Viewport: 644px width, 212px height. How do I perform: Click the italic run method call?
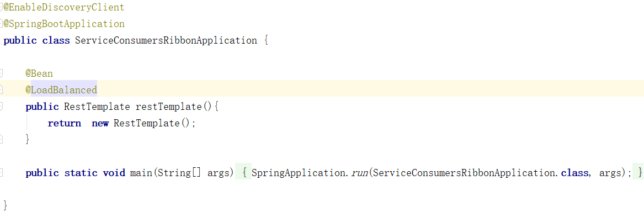click(x=359, y=173)
